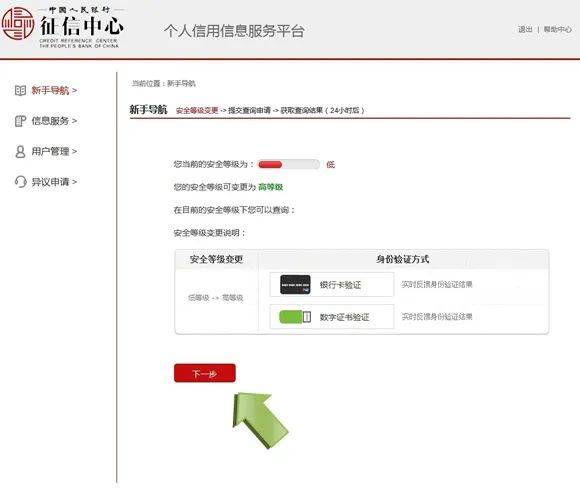The image size is (580, 493).
Task: Click the red security level progress bar
Action: click(x=289, y=164)
